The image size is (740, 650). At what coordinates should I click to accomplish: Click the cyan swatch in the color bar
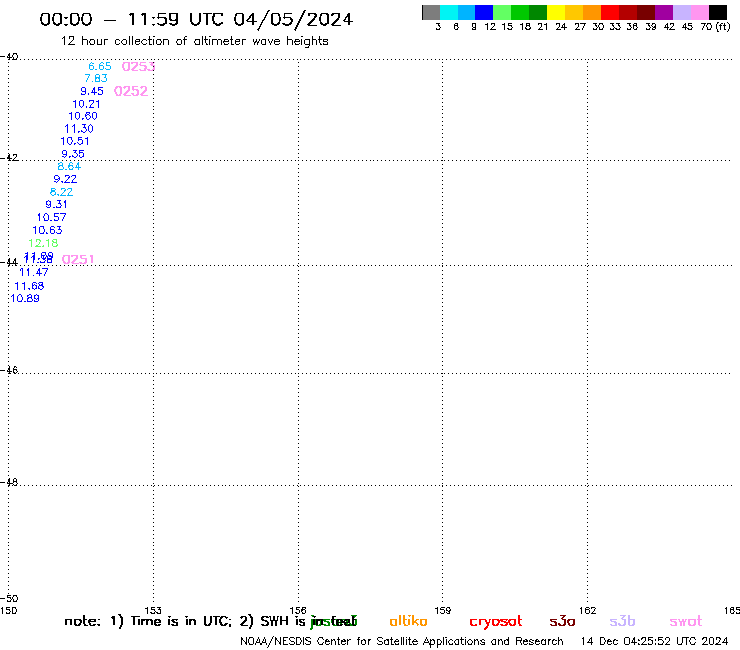coord(449,12)
